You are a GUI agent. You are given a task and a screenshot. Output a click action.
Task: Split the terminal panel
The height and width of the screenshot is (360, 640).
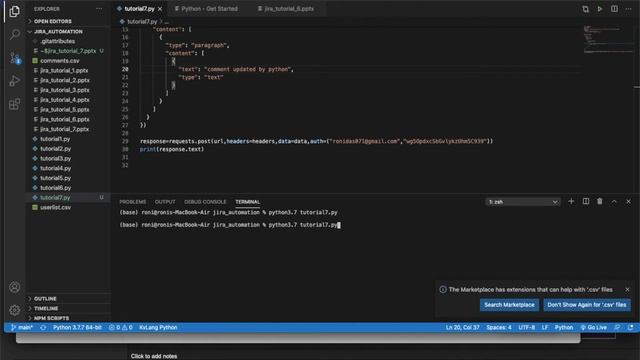[585, 201]
